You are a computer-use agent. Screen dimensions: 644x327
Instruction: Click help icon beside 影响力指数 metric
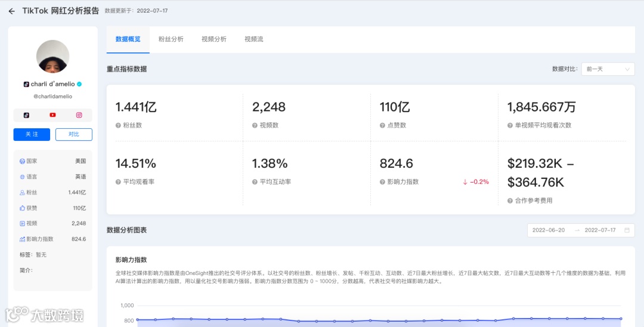coord(382,181)
